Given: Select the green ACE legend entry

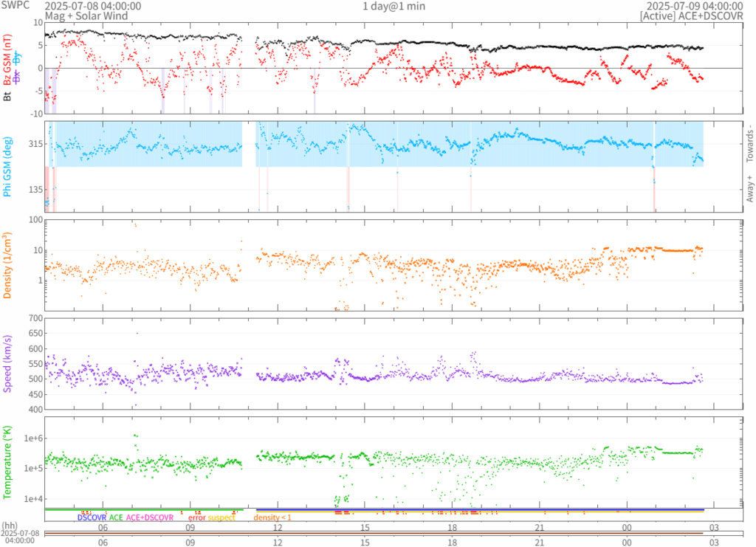Looking at the screenshot, I should (116, 518).
